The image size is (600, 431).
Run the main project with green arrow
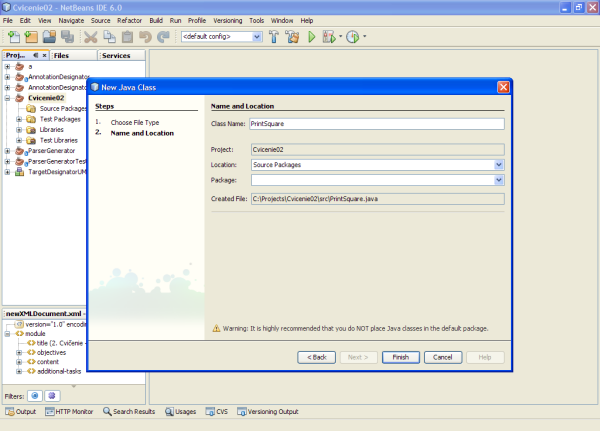311,37
